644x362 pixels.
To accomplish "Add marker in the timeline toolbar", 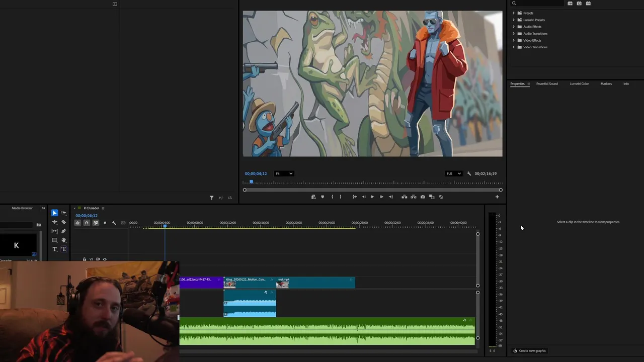I will click(x=105, y=223).
